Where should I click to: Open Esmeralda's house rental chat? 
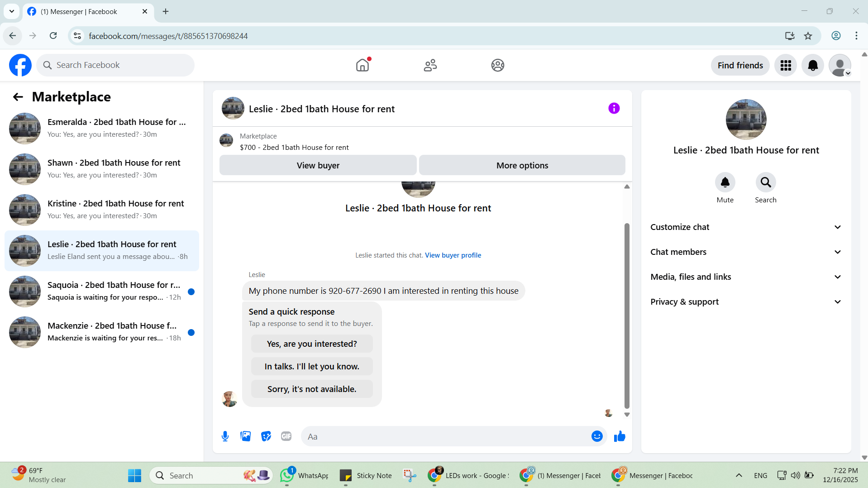click(x=102, y=129)
